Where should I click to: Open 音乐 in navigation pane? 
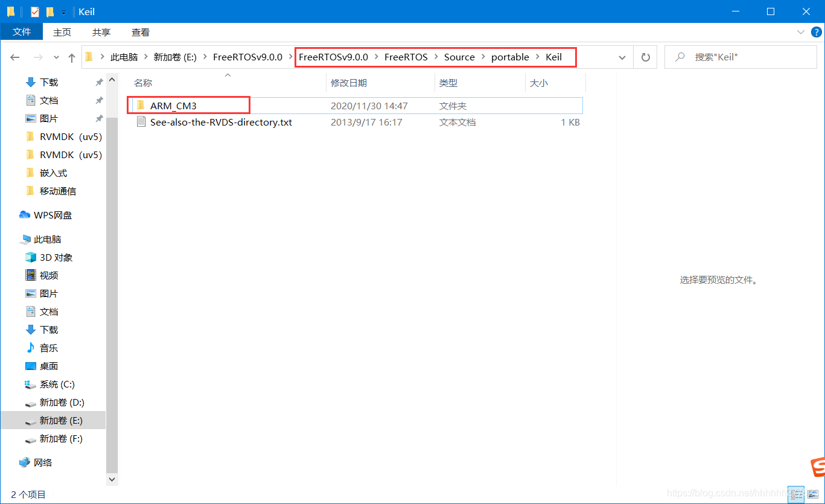coord(49,348)
